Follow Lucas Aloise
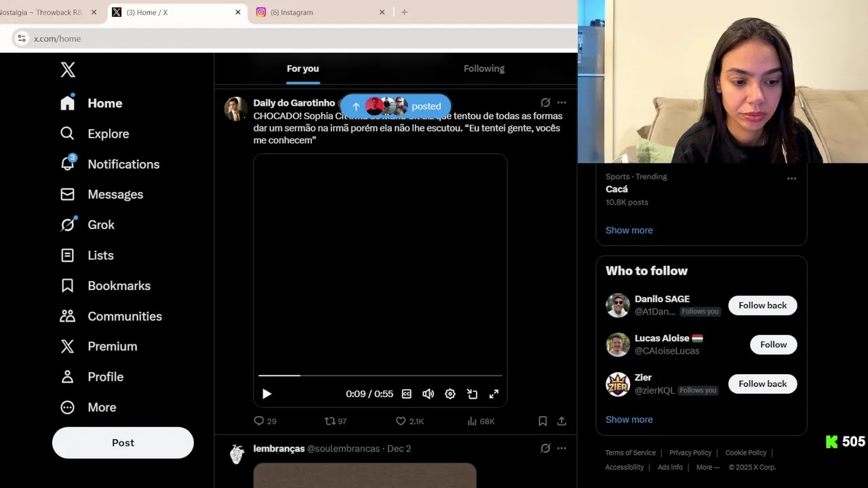868x488 pixels. coord(773,345)
